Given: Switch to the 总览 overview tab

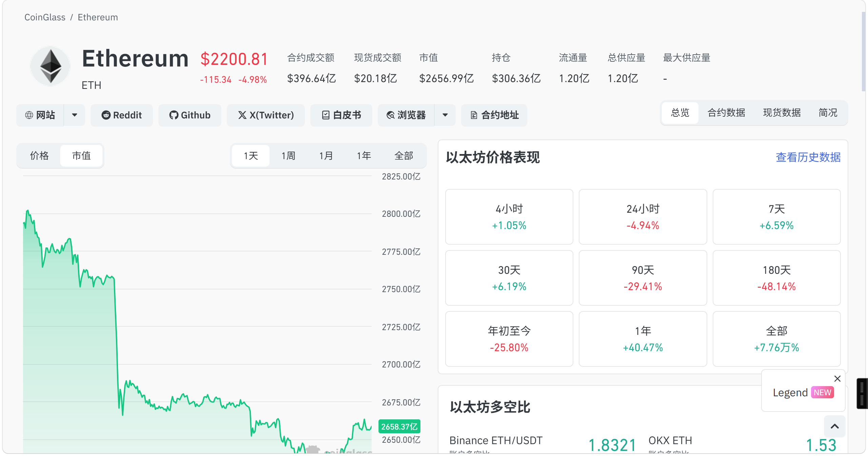Looking at the screenshot, I should [680, 113].
